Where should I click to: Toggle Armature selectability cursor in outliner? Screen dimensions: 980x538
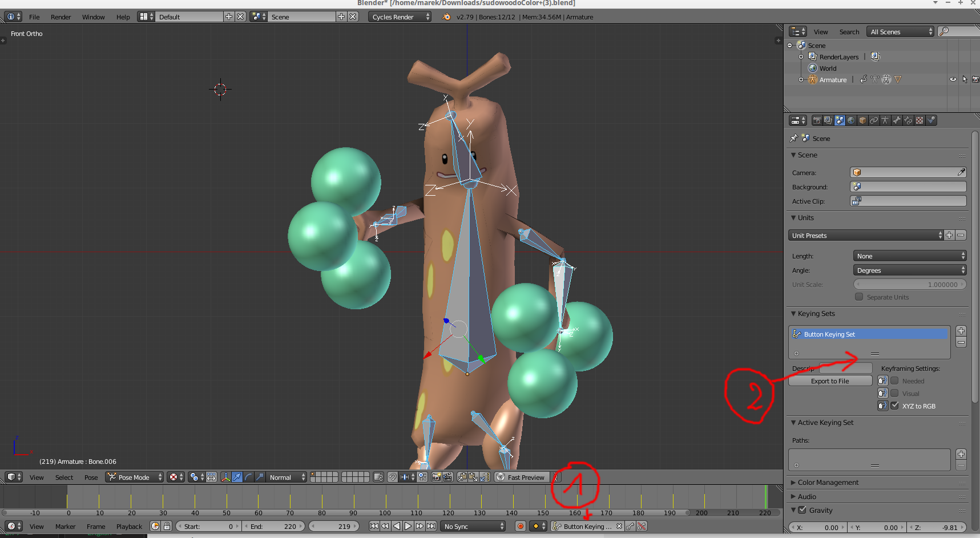965,80
